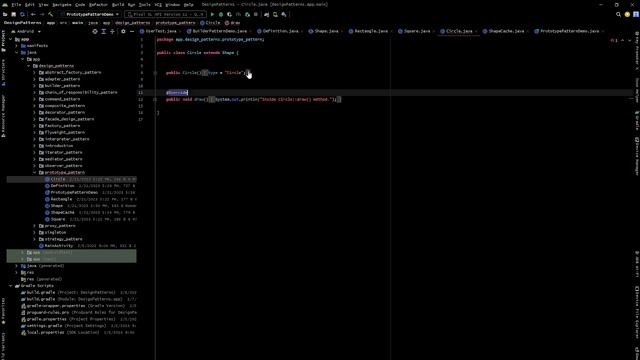Click the fold toggle beside draw() method
Image resolution: width=640 pixels, height=360 pixels.
155,99
